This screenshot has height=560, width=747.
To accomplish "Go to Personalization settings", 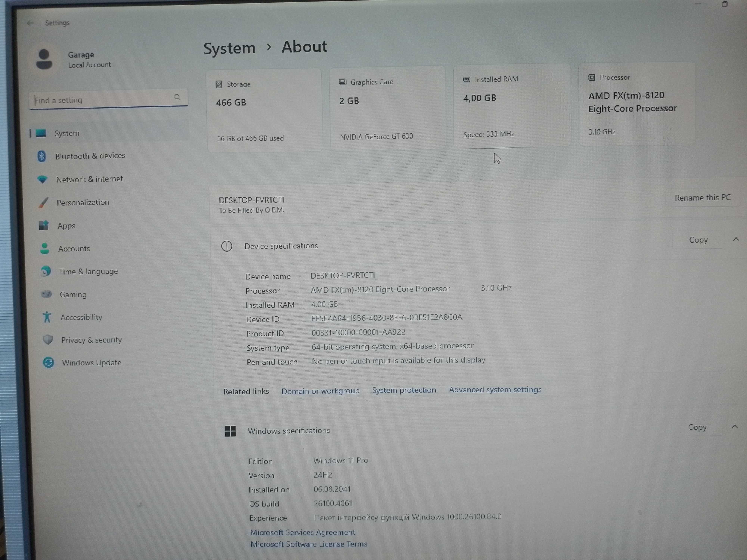I will click(83, 203).
